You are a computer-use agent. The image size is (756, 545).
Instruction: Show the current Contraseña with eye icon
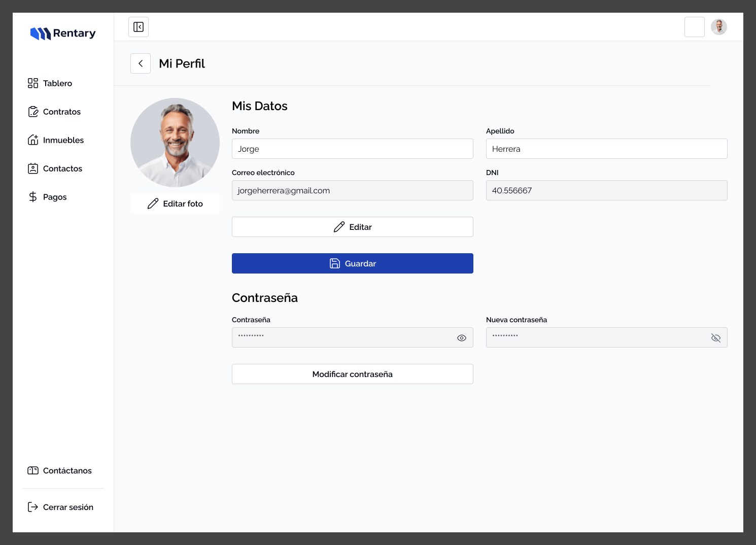[x=462, y=338]
